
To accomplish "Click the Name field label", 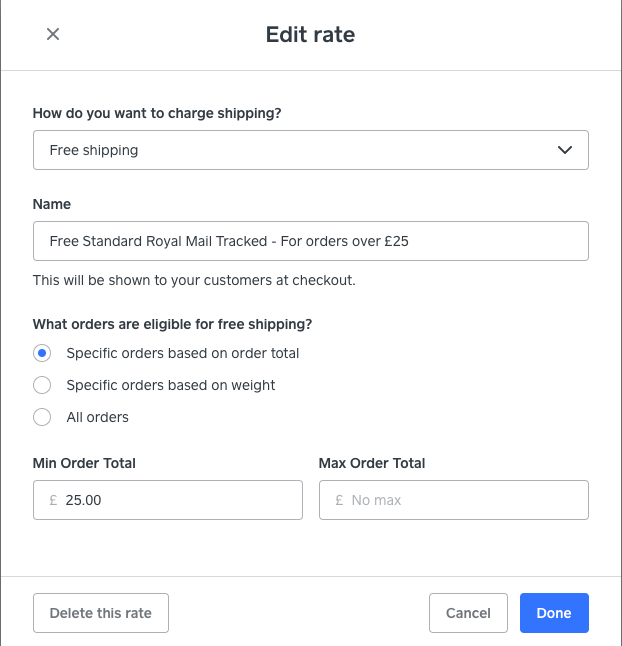I will tap(52, 204).
